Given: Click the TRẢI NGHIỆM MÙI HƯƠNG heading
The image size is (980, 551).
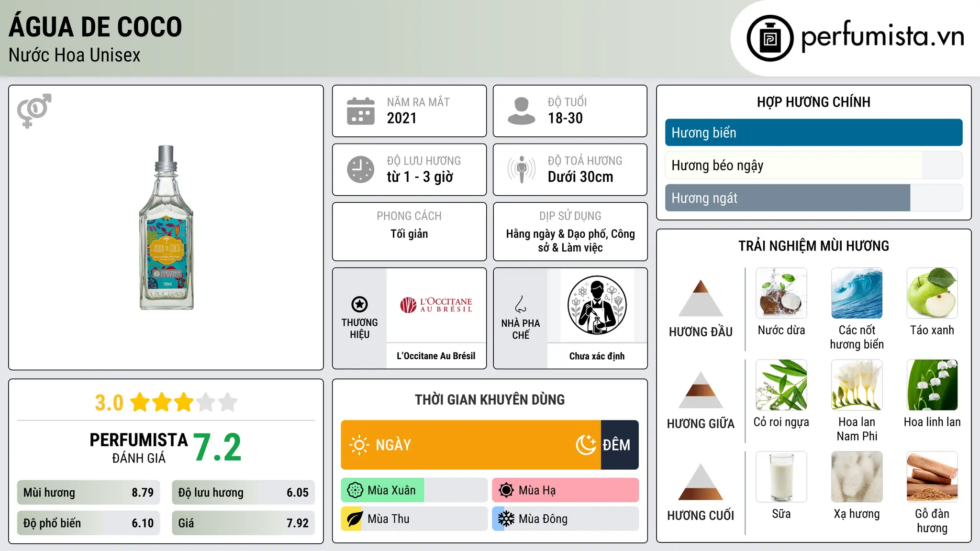Looking at the screenshot, I should (813, 246).
